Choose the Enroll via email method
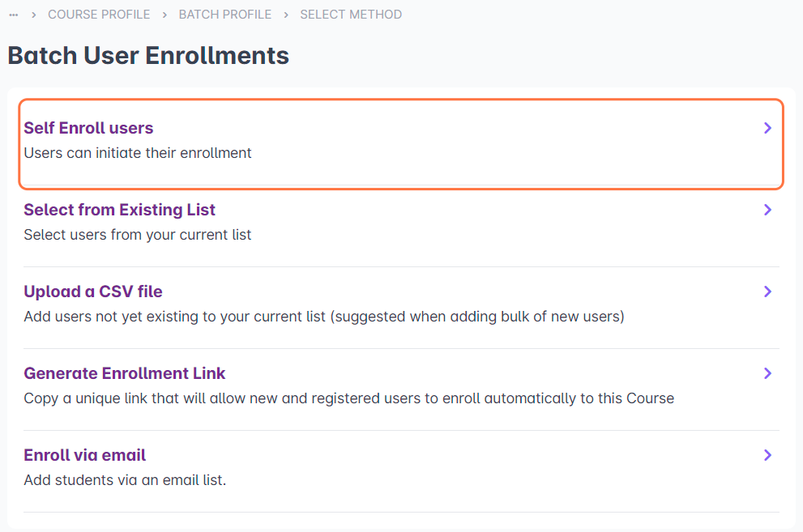 point(85,455)
